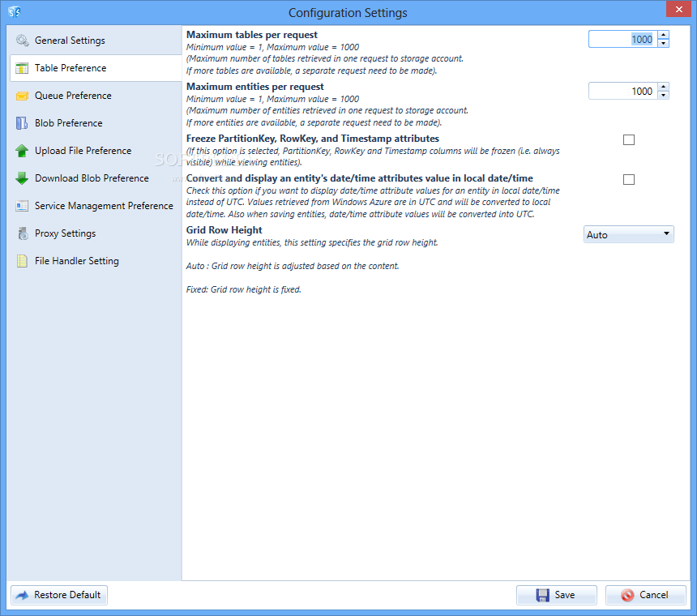Open General Settings tab

[96, 41]
